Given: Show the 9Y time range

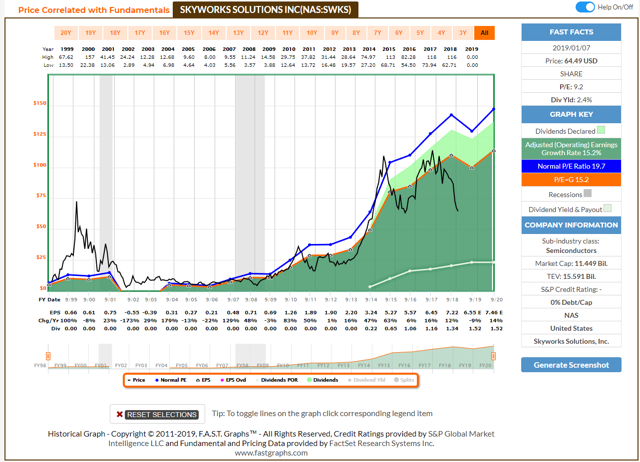Looking at the screenshot, I should pos(335,33).
